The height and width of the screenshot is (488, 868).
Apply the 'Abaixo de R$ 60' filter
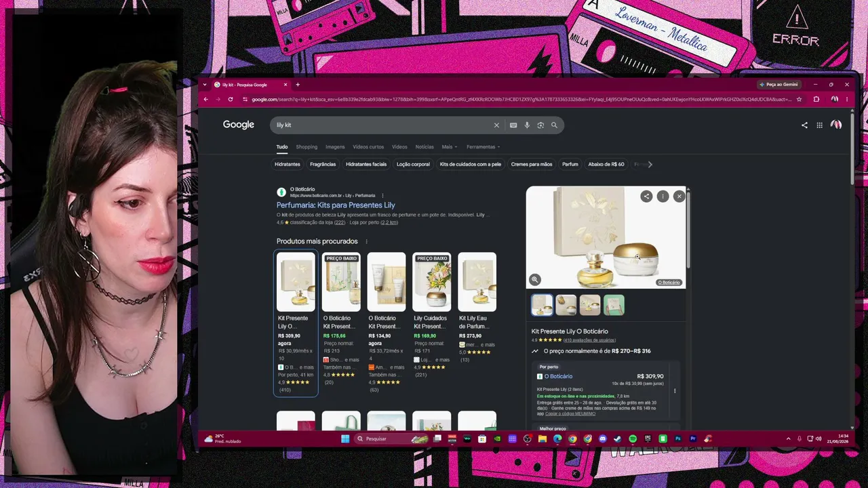(x=606, y=165)
